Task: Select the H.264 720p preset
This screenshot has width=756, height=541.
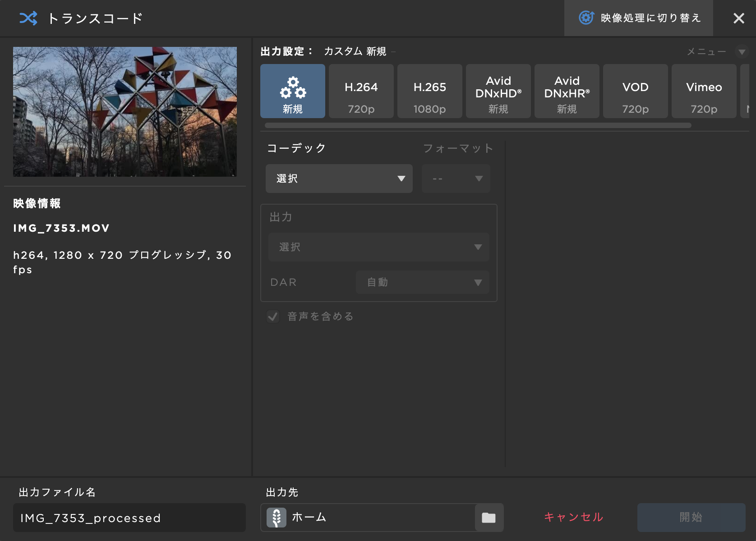Action: click(361, 91)
